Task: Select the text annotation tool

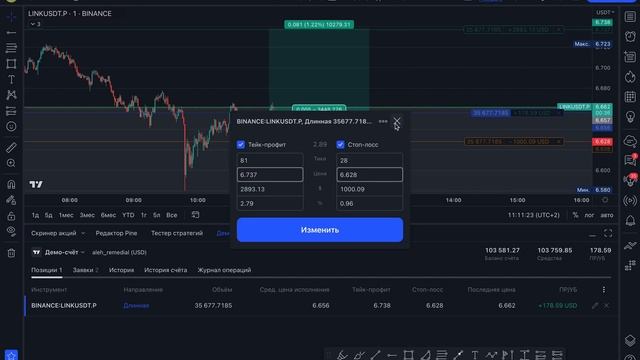Action: (x=11, y=80)
